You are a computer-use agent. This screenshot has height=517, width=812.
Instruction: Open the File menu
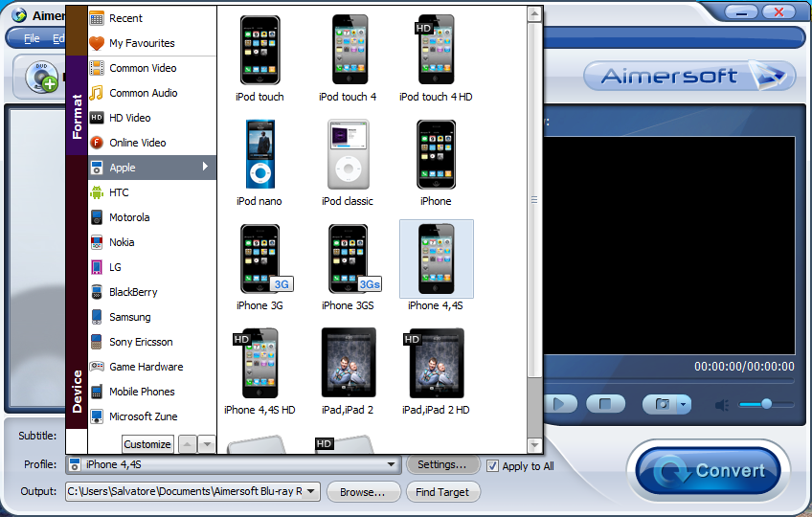(32, 38)
